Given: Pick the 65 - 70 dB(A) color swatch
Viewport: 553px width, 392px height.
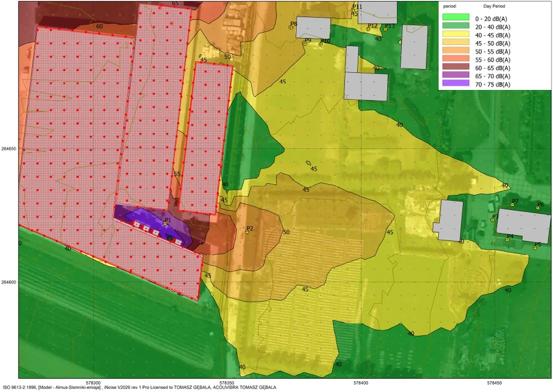Looking at the screenshot, I should click(456, 75).
